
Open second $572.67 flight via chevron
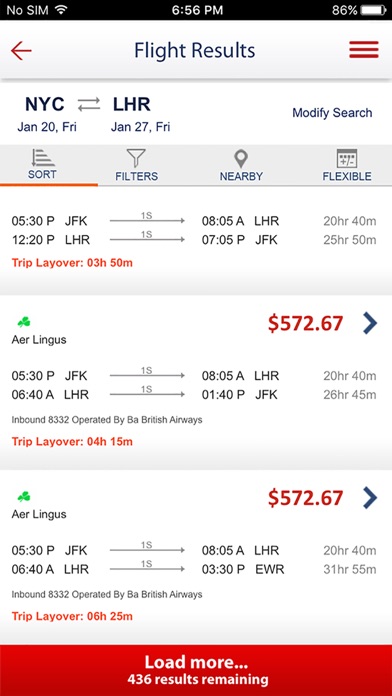tap(370, 498)
